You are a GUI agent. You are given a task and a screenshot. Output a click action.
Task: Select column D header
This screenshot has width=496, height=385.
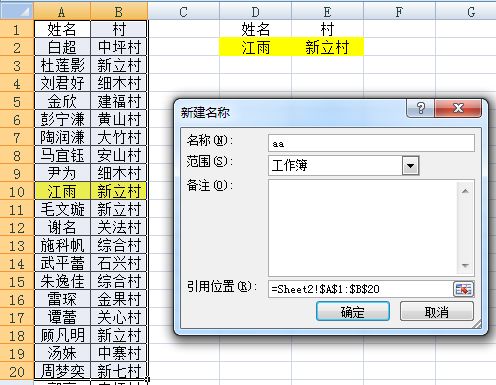click(255, 12)
